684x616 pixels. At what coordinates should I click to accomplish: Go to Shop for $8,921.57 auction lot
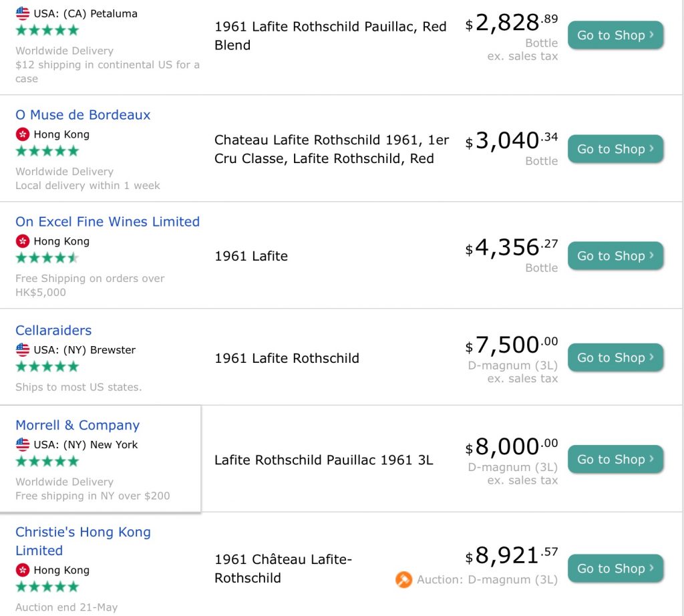click(x=615, y=569)
